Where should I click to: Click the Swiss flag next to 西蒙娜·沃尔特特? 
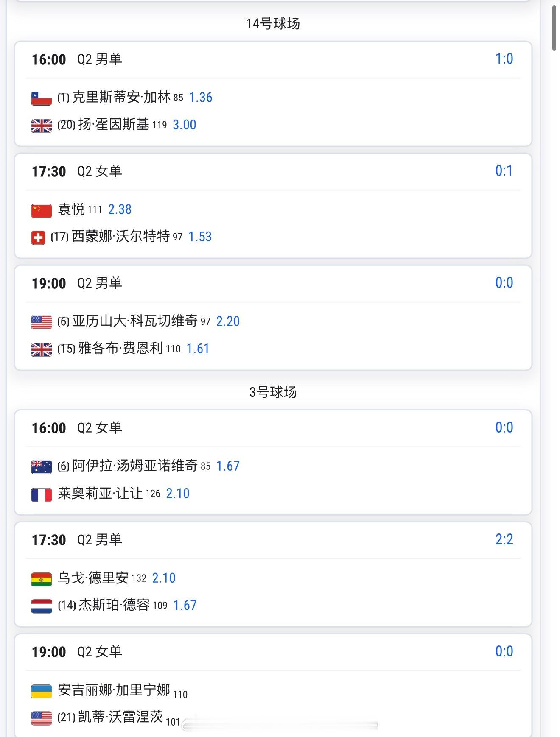(x=38, y=237)
